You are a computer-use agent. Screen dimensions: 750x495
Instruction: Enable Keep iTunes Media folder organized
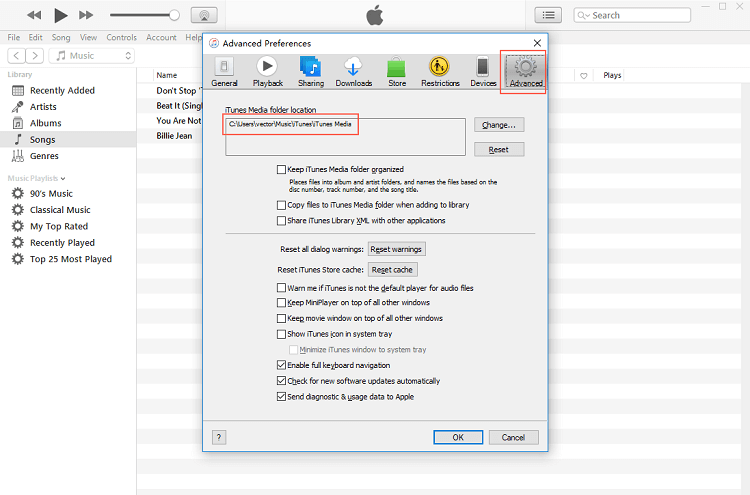coord(281,169)
